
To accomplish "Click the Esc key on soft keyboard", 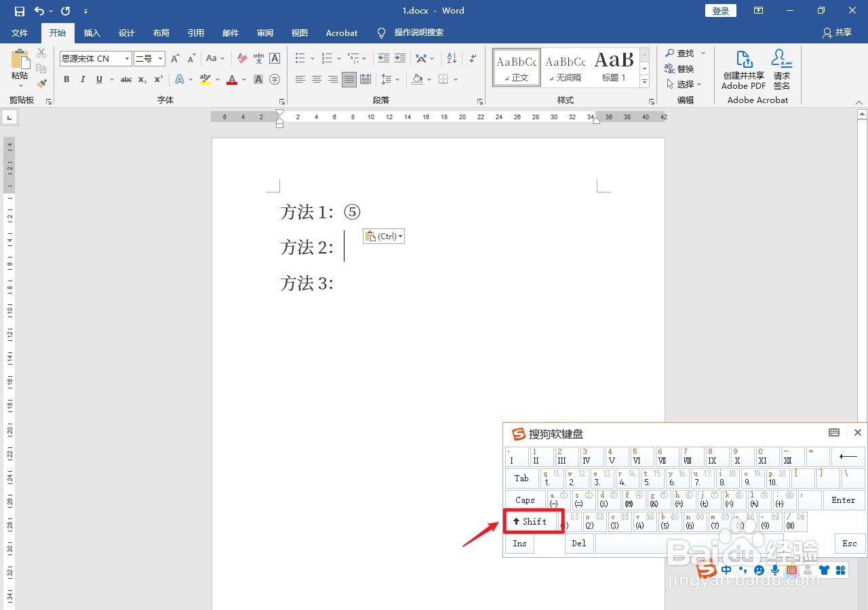I will pos(850,544).
